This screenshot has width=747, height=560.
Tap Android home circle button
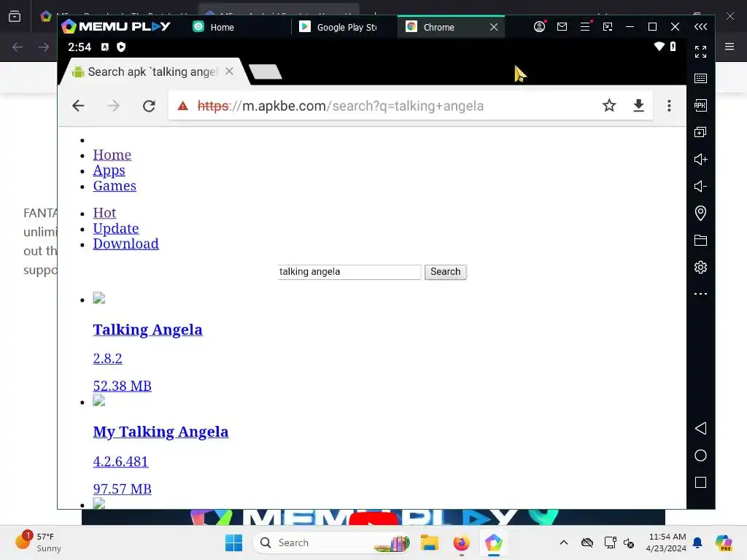click(700, 455)
